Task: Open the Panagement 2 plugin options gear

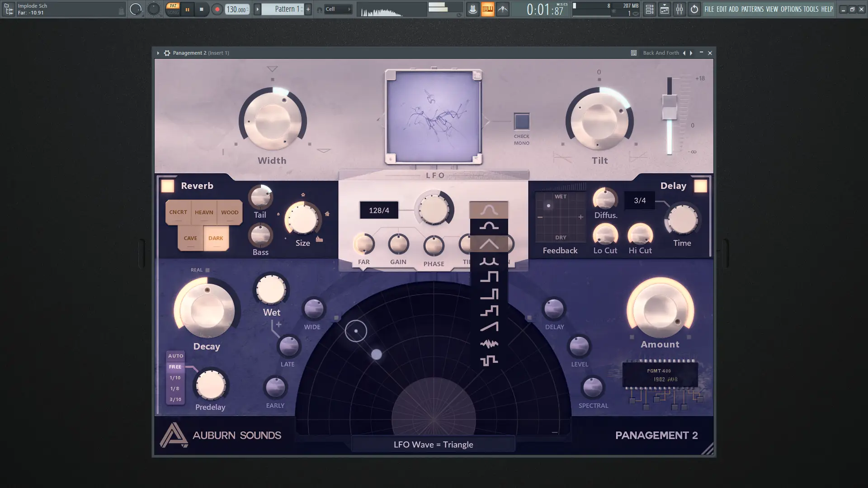Action: 167,53
